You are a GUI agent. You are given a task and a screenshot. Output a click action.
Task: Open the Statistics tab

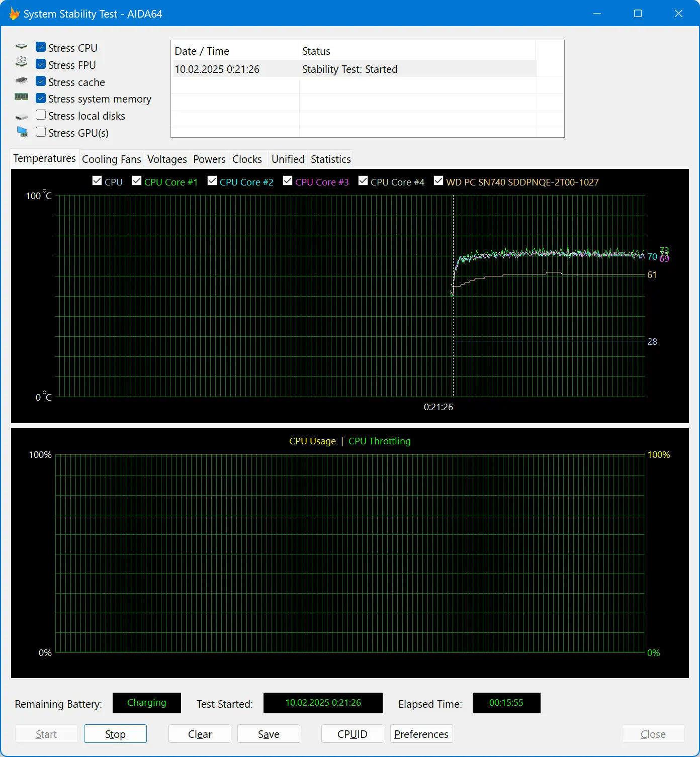pos(331,159)
